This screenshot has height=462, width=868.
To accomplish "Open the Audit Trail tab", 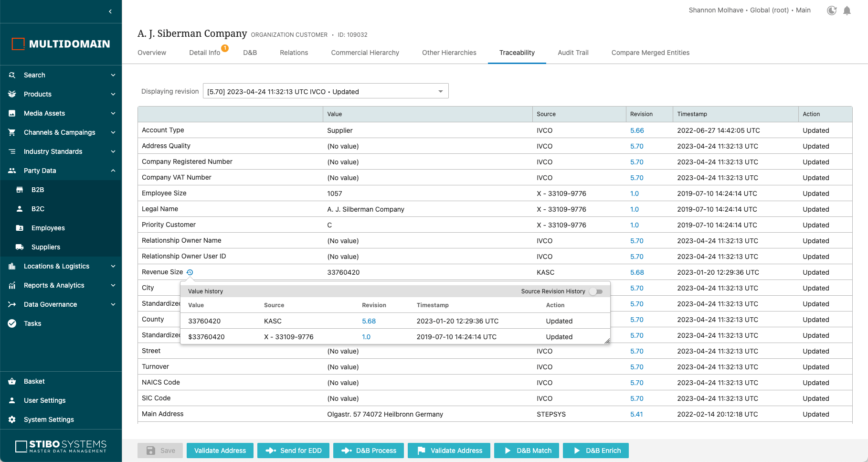I will 573,53.
